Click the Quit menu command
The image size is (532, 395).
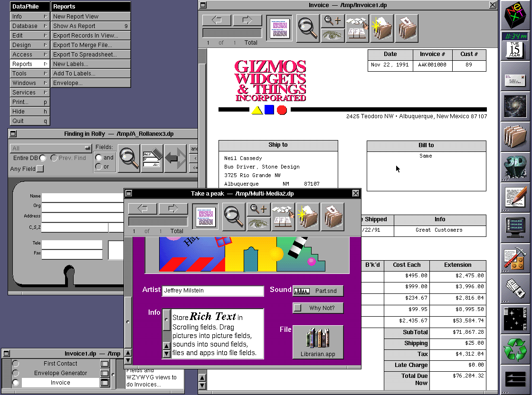click(x=30, y=121)
